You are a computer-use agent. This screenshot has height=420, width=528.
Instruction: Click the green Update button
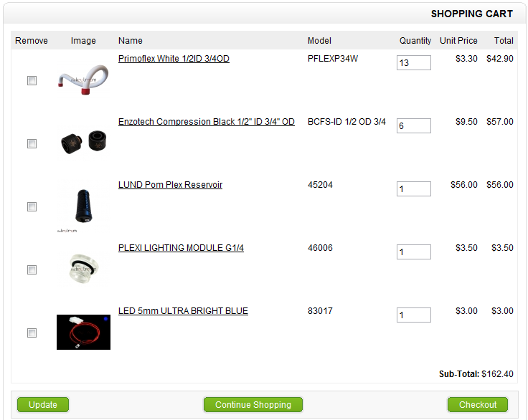point(43,404)
